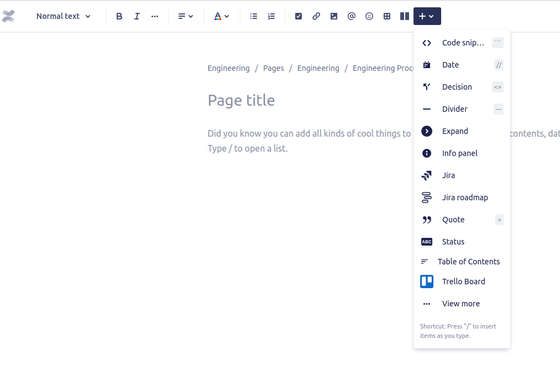Select Divider from insert menu
Viewport: 560px width, 369px height.
point(462,109)
